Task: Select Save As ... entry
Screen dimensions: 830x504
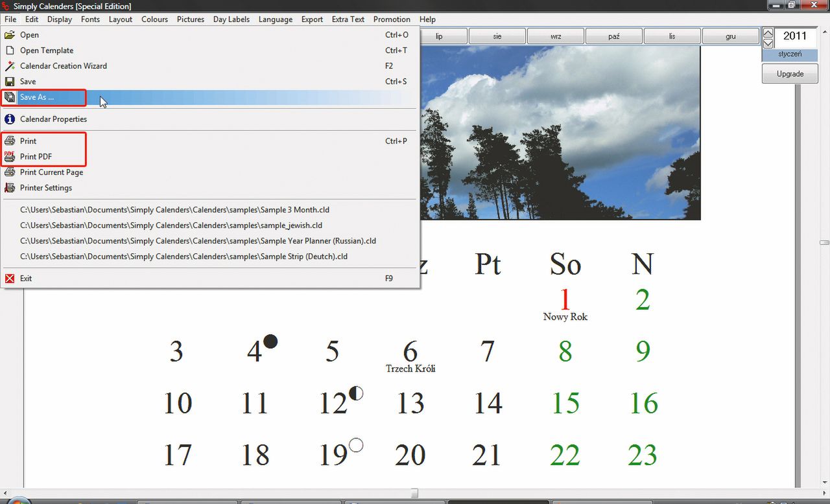Action: (x=210, y=97)
